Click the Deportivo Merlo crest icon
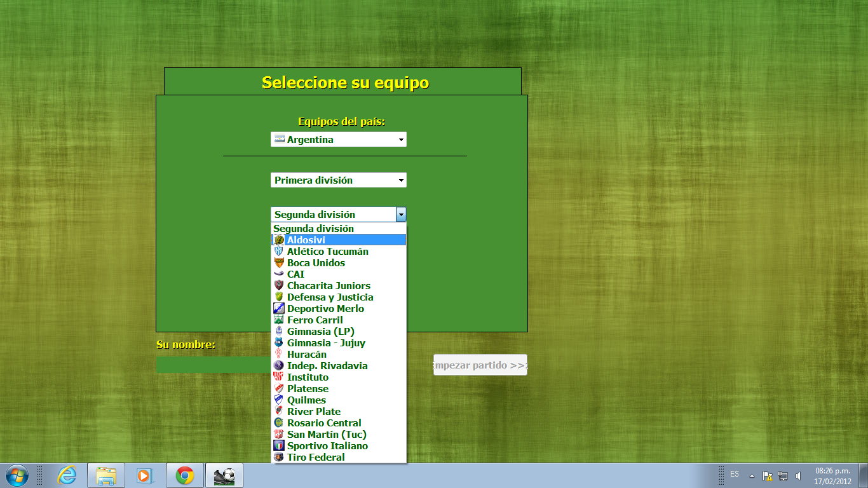The height and width of the screenshot is (488, 868). pos(278,309)
